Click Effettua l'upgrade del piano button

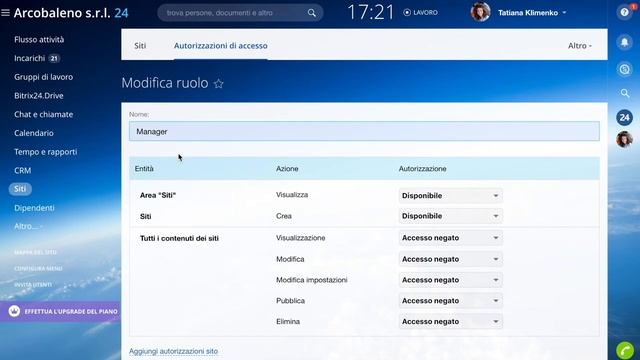click(x=60, y=311)
